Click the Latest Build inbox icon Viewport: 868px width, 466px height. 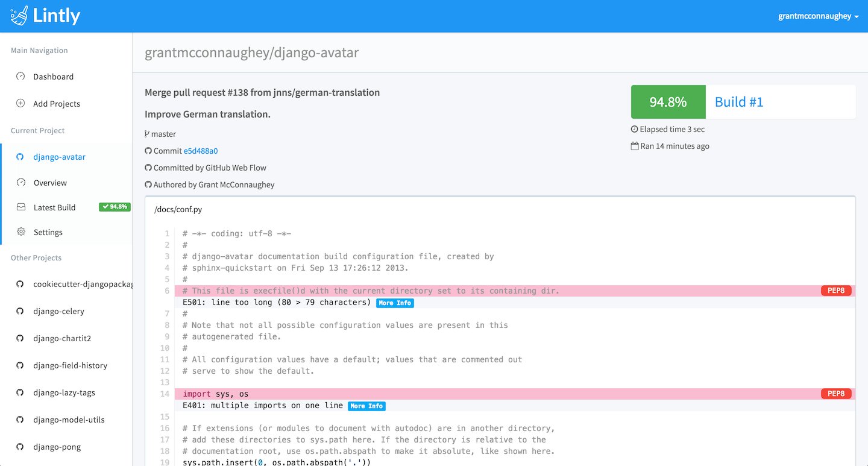point(21,207)
